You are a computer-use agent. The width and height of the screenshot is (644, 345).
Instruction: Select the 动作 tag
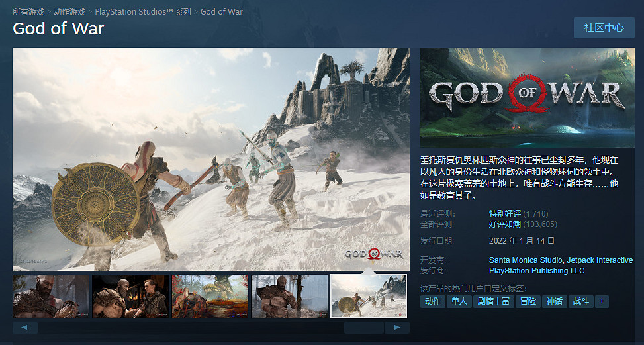click(433, 301)
